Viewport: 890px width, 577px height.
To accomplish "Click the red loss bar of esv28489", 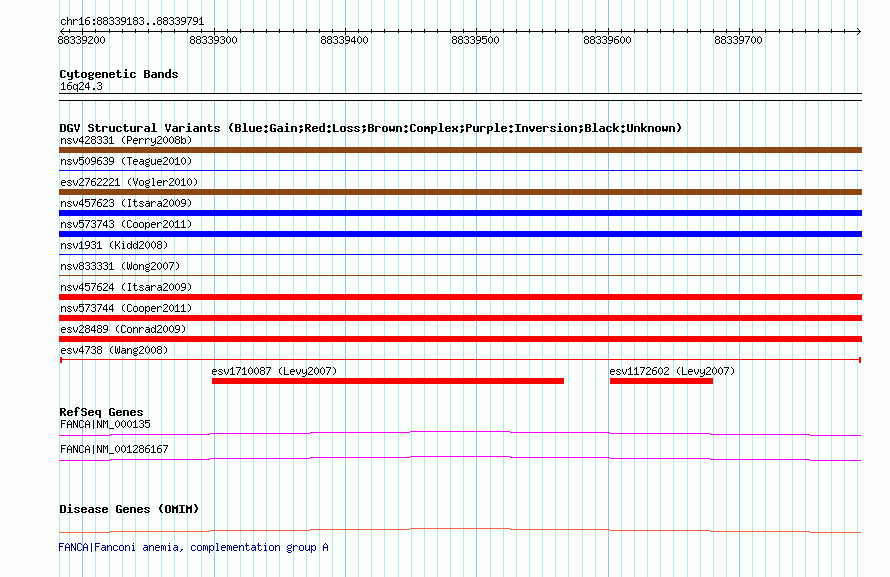I will click(460, 339).
